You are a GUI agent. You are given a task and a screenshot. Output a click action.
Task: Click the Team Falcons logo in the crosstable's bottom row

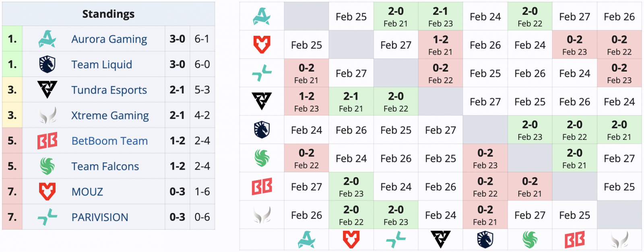point(530,240)
